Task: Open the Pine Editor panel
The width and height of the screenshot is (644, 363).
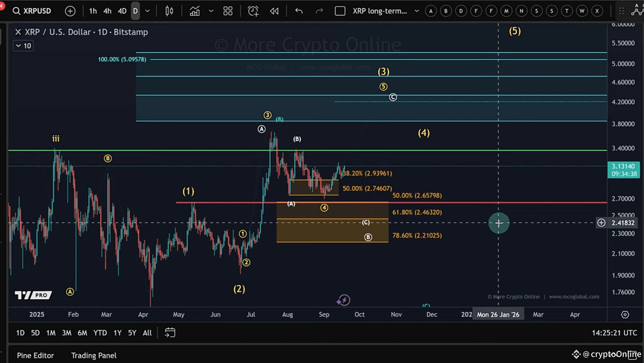Action: click(35, 355)
